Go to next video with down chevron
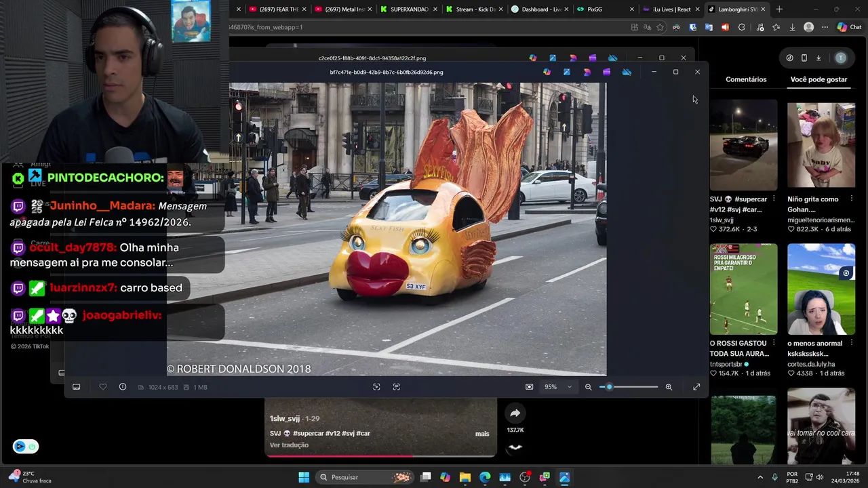This screenshot has width=868, height=488. tap(515, 447)
